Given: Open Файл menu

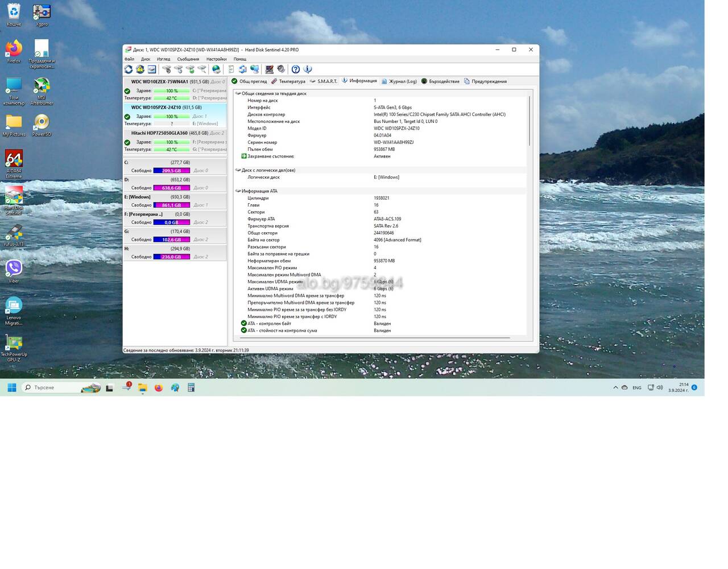Looking at the screenshot, I should pos(129,59).
